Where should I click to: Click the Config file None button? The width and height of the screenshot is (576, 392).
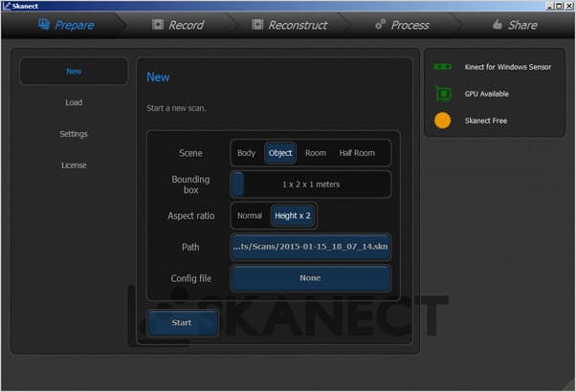coord(311,278)
